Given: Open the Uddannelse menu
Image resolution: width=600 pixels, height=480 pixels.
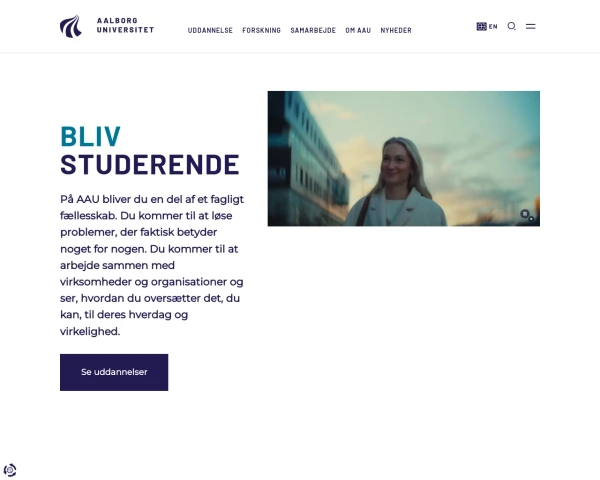Looking at the screenshot, I should 210,30.
